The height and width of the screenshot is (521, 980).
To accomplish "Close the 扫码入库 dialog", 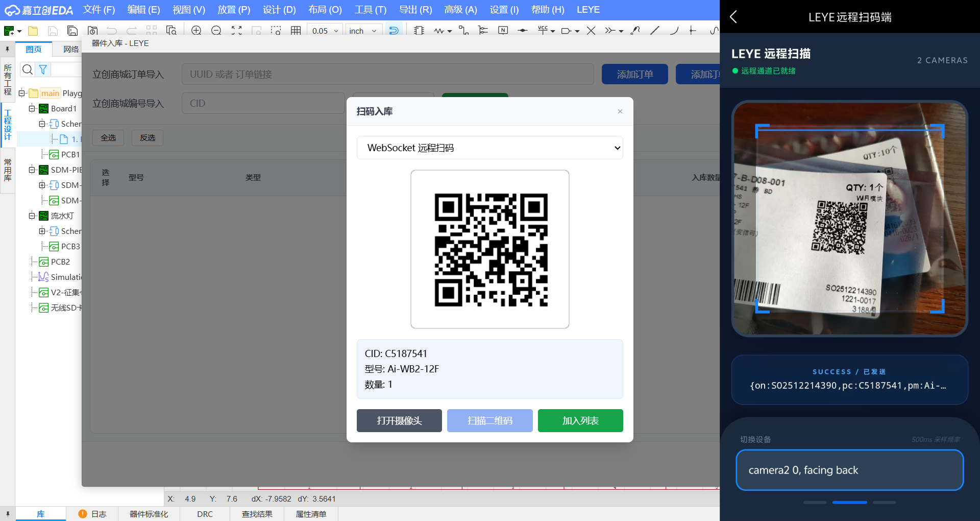I will (620, 111).
